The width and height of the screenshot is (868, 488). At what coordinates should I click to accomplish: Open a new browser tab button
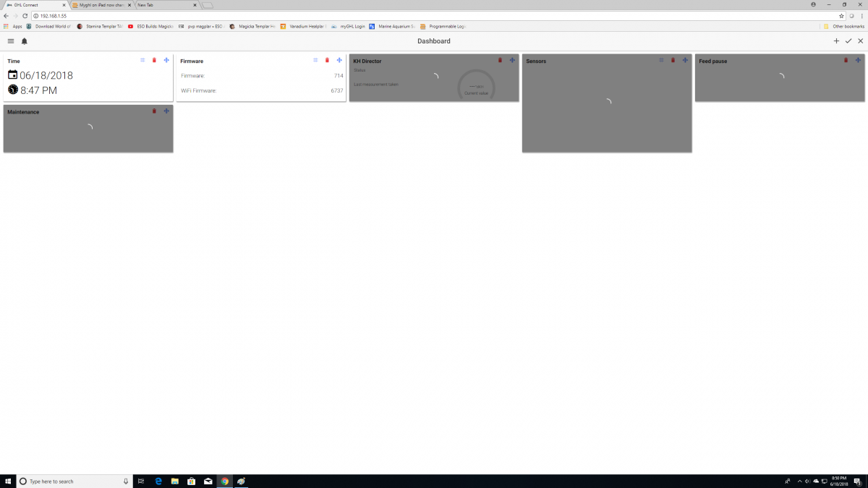coord(208,5)
